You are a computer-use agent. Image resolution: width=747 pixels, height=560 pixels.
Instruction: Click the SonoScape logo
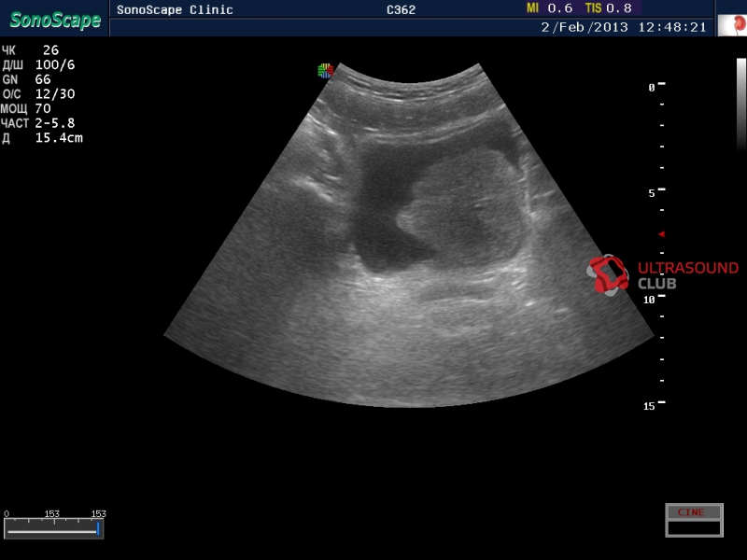(x=55, y=20)
